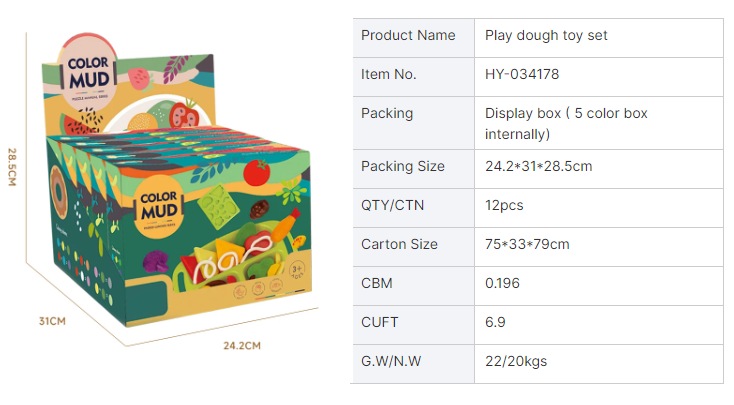Click the purple broccoli graphic on box
The height and width of the screenshot is (405, 734).
point(156,261)
